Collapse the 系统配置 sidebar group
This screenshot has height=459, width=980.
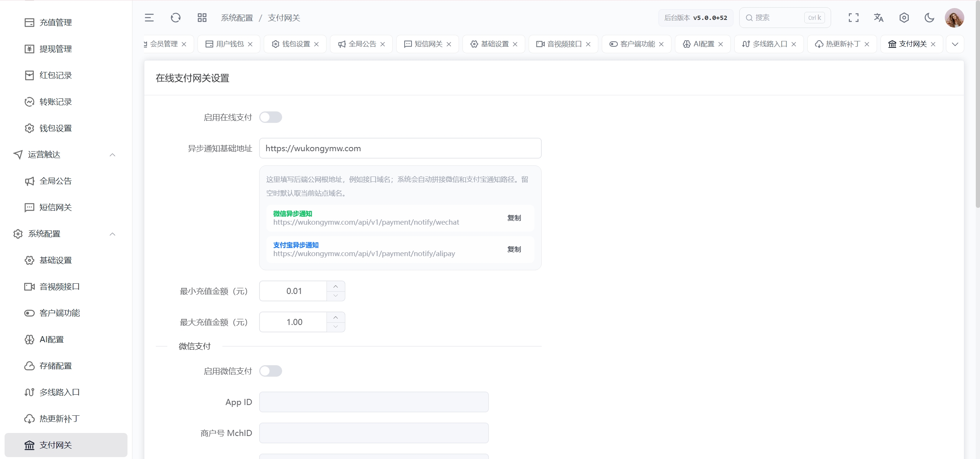coord(66,234)
